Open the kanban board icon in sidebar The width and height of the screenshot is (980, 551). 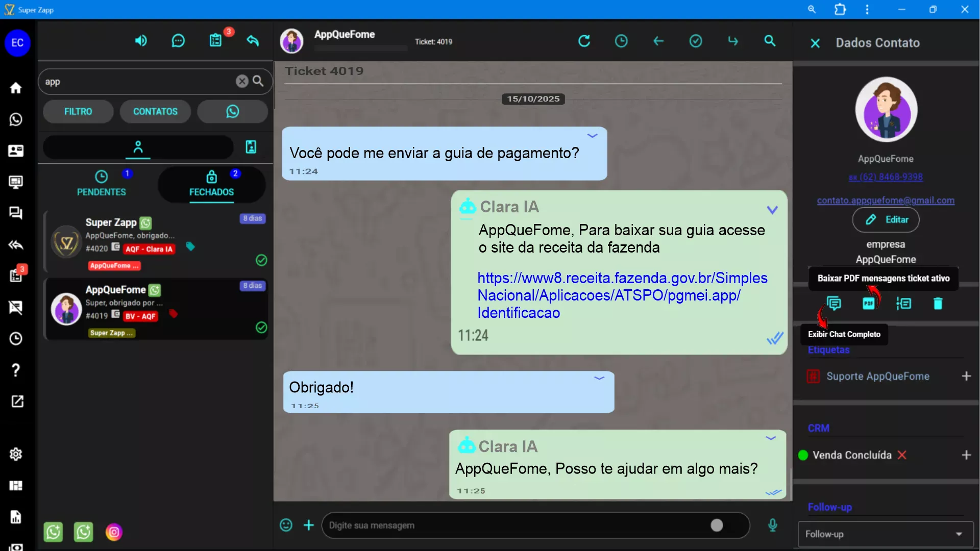tap(16, 486)
